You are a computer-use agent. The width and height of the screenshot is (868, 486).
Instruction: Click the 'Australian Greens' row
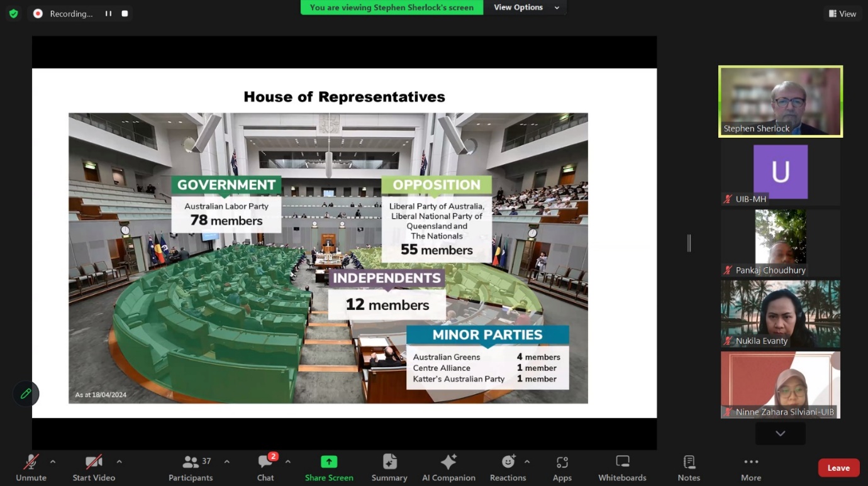486,357
